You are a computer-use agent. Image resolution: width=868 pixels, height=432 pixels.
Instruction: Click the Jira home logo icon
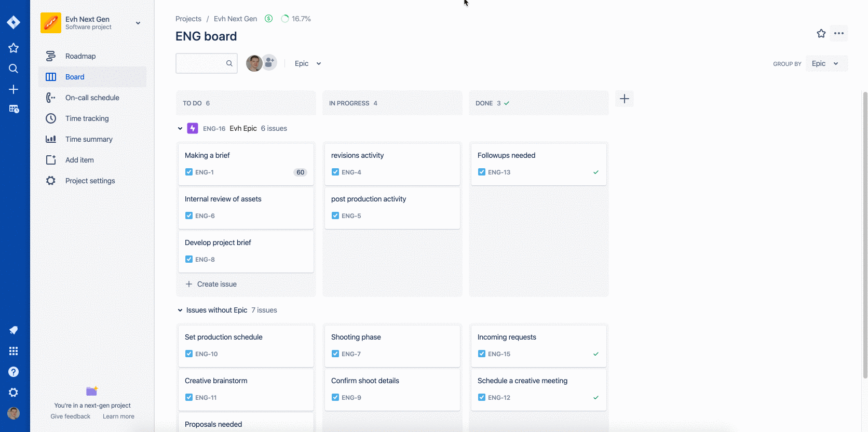click(x=13, y=22)
